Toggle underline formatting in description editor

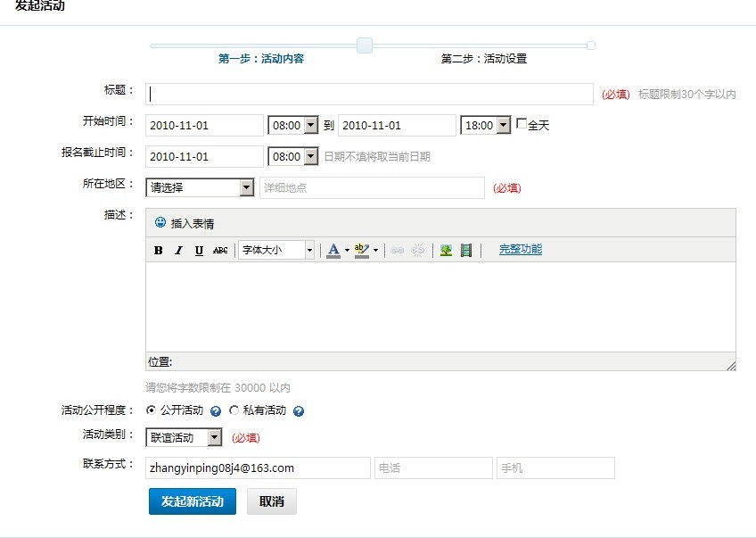click(x=199, y=250)
